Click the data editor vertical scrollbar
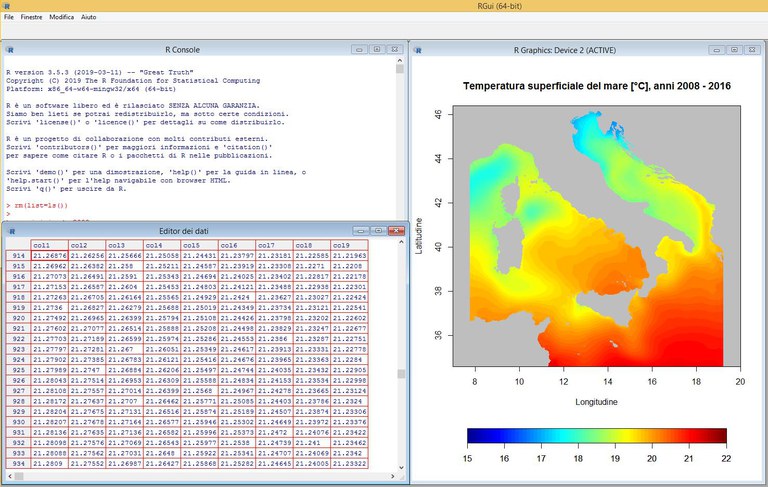Viewport: 768px width, 487px height. (401, 375)
